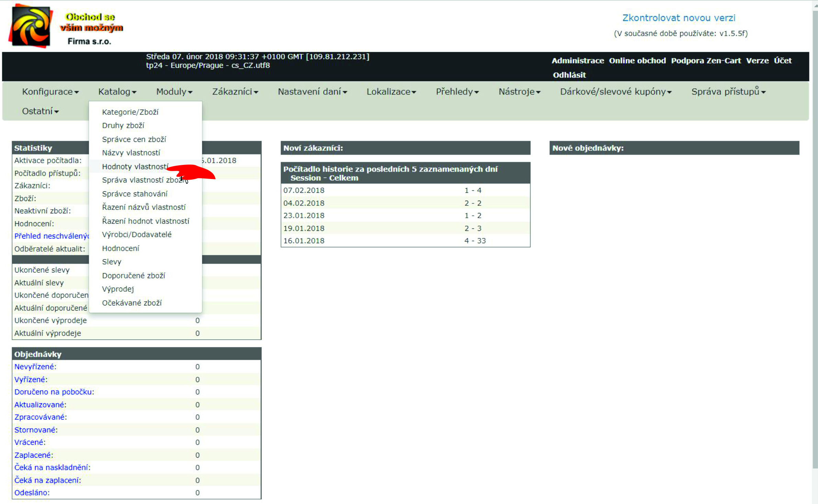Open the Online obchod link
The width and height of the screenshot is (818, 504).
coord(637,61)
